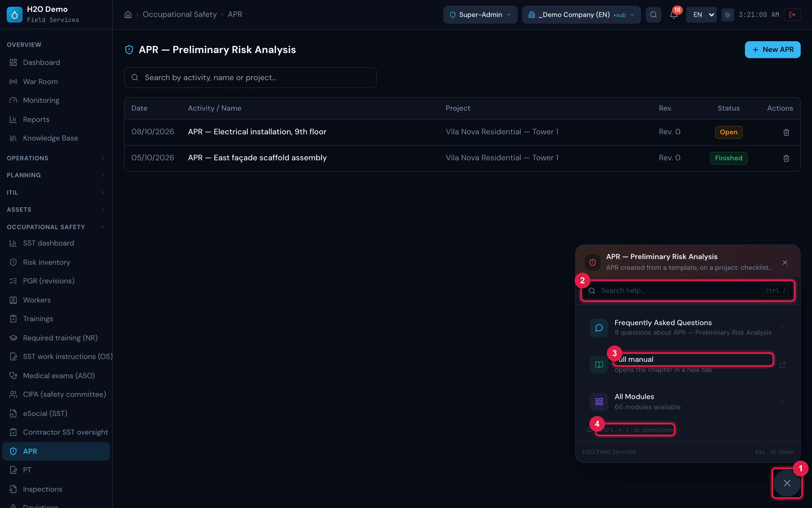Go to home via breadcrumb house icon
Viewport: 812px width, 508px height.
128,14
